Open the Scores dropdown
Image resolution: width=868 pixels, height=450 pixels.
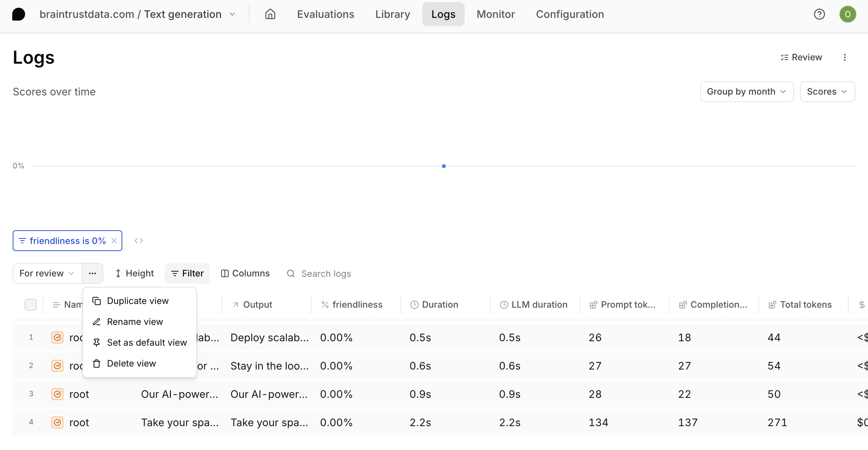[827, 92]
